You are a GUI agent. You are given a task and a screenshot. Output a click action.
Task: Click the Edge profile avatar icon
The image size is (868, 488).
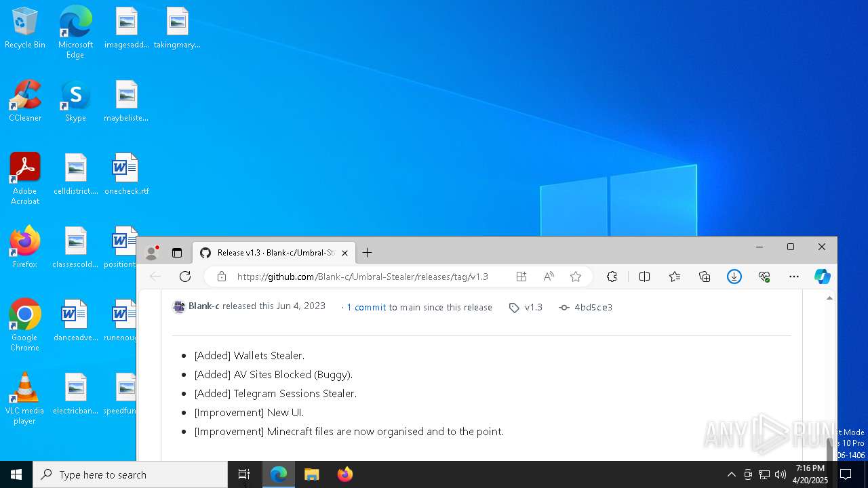tap(152, 253)
